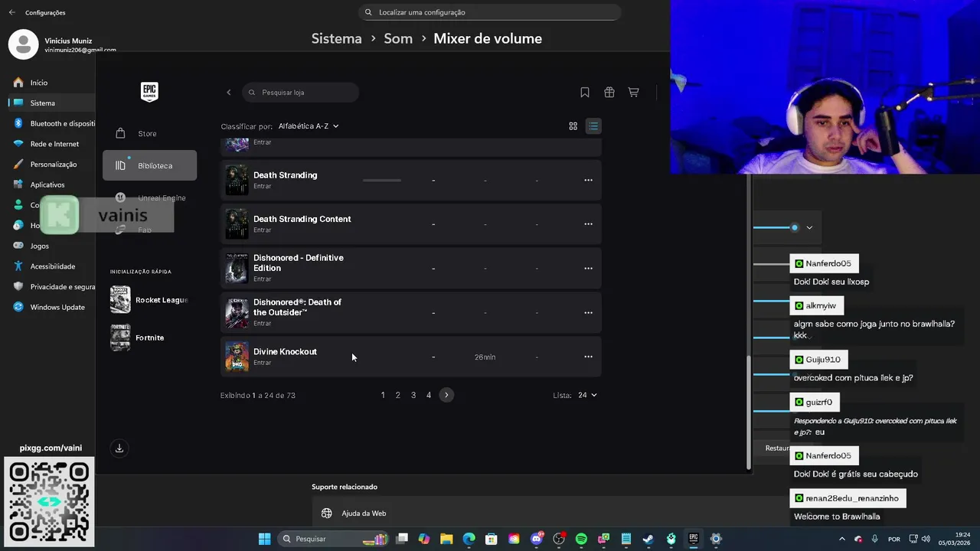Screen dimensions: 980x551
Task: Click the Divine Knockout game thumbnail
Action: point(237,357)
